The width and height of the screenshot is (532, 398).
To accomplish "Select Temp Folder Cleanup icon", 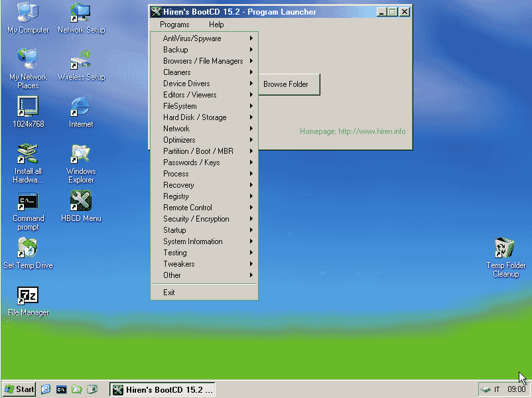I will pos(505,258).
